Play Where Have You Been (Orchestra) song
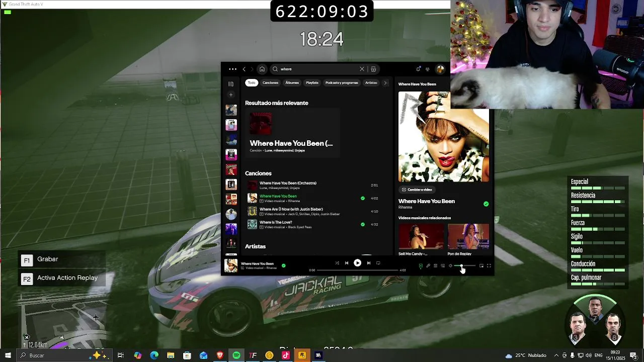The image size is (644, 362). 312,185
